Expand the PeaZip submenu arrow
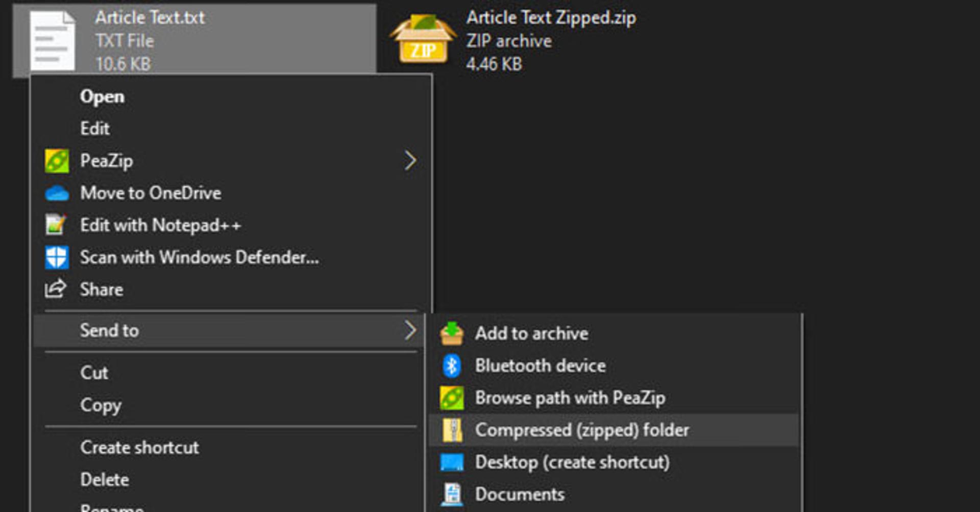 [x=410, y=161]
